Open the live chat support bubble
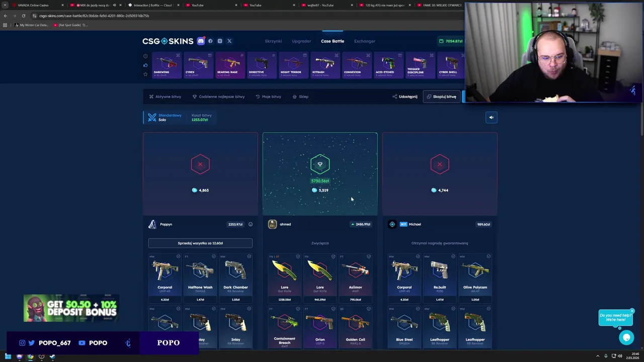The image size is (644, 362). click(x=626, y=337)
